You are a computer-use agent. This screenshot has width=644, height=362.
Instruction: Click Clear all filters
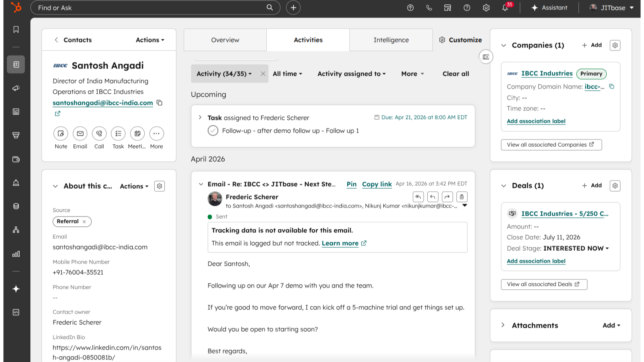(456, 74)
